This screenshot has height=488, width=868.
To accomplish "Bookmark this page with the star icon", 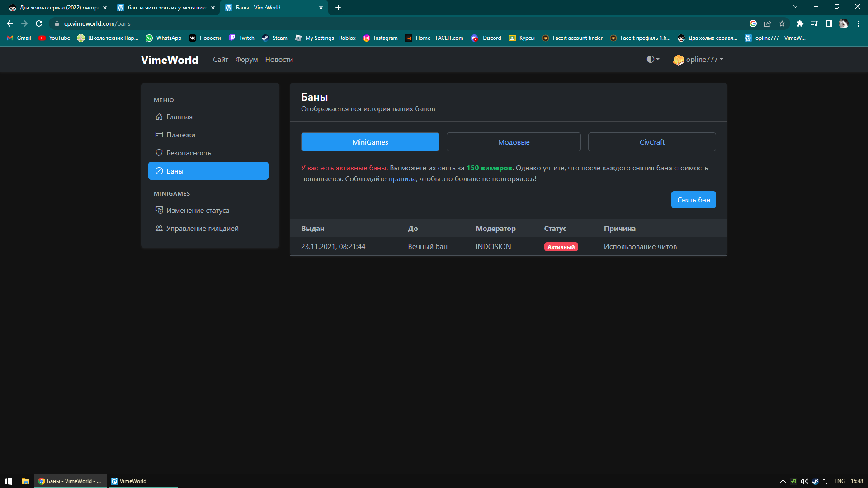I will coord(782,23).
